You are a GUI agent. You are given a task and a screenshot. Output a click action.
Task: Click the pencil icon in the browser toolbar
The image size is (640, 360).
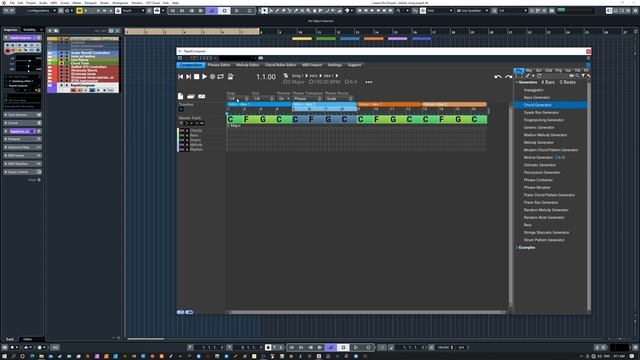click(527, 76)
